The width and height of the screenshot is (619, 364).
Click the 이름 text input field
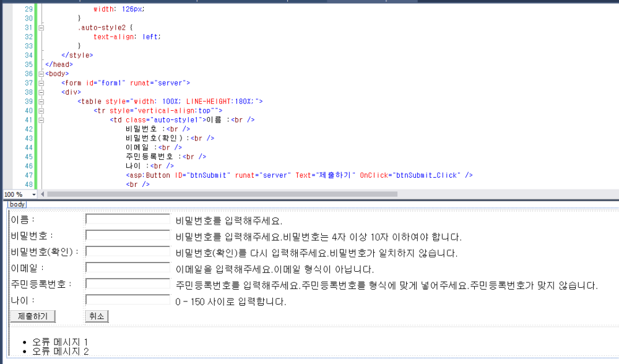pyautogui.click(x=128, y=219)
